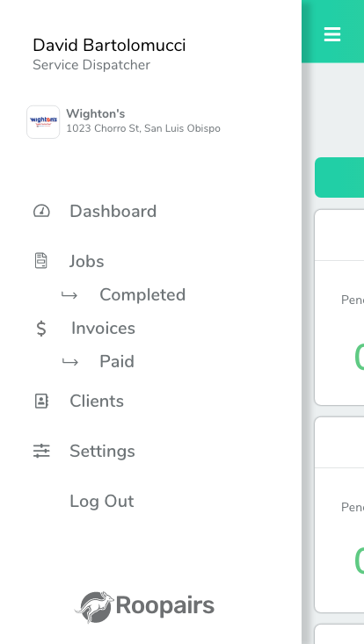Click the Wighton's company name
Image resolution: width=364 pixels, height=644 pixels.
pos(96,113)
